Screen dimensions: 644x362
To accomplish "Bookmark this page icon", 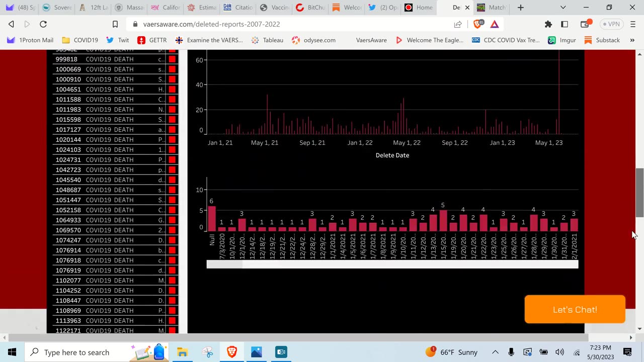I will click(115, 24).
